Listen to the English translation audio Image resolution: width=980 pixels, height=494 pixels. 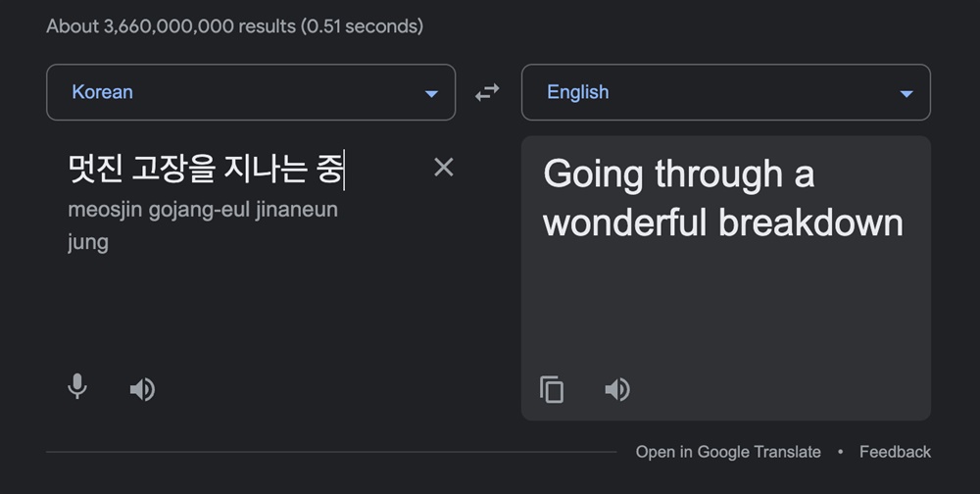tap(617, 389)
